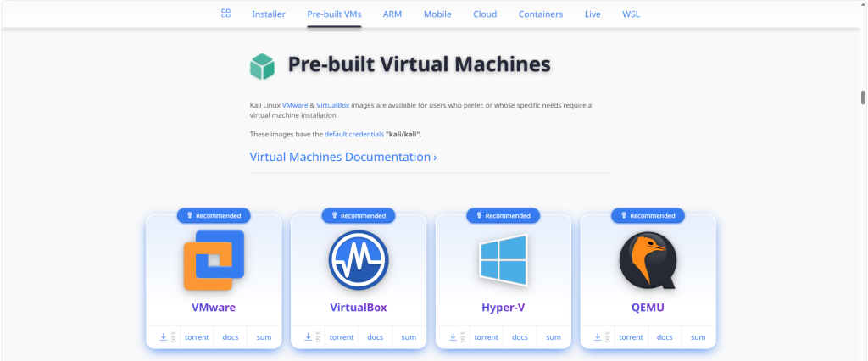
Task: Open the default credentials link
Action: [353, 134]
